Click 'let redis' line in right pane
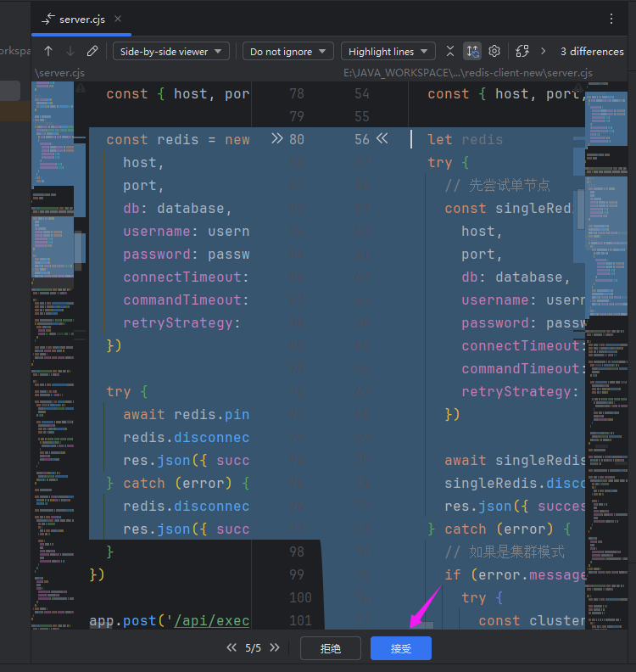Screen dimensions: 636x672 (x=465, y=140)
